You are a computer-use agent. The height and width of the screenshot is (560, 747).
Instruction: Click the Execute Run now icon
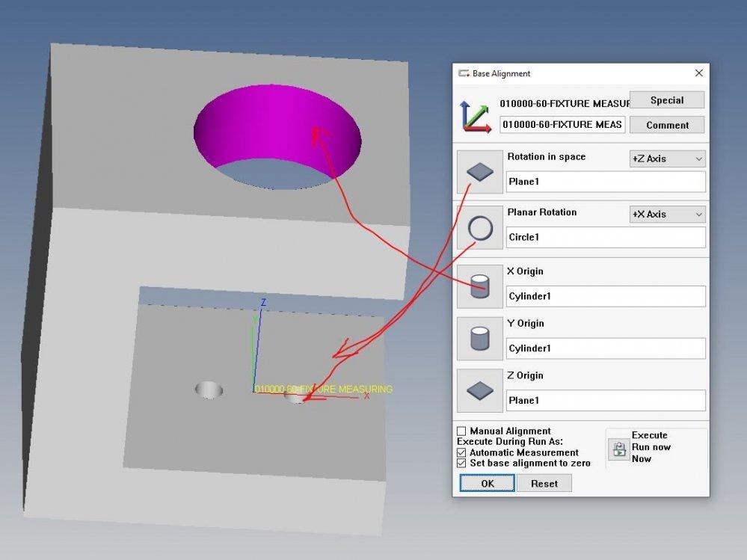tap(618, 449)
